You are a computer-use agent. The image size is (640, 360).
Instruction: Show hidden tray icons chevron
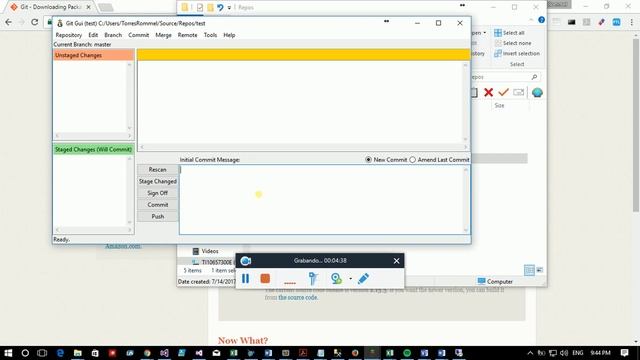[530, 353]
